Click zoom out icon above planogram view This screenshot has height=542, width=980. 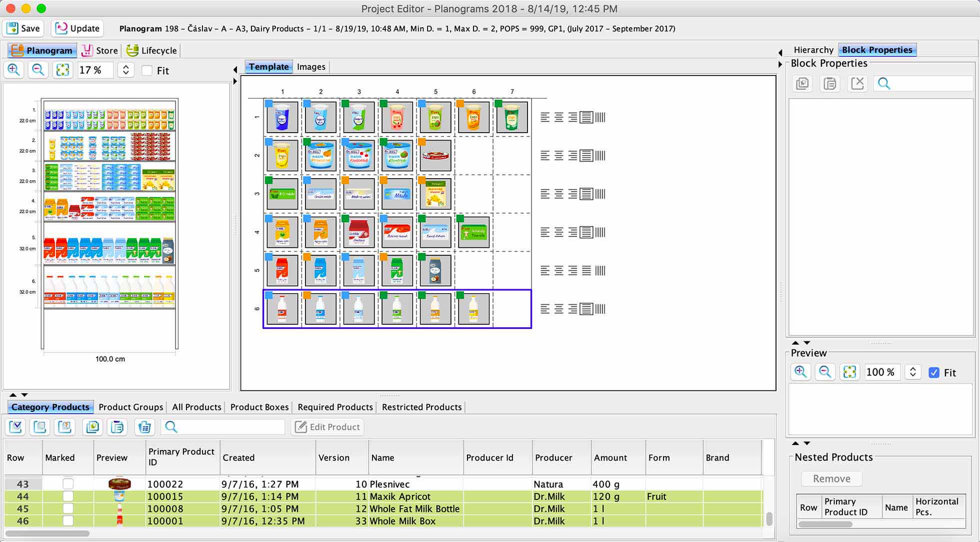[38, 70]
